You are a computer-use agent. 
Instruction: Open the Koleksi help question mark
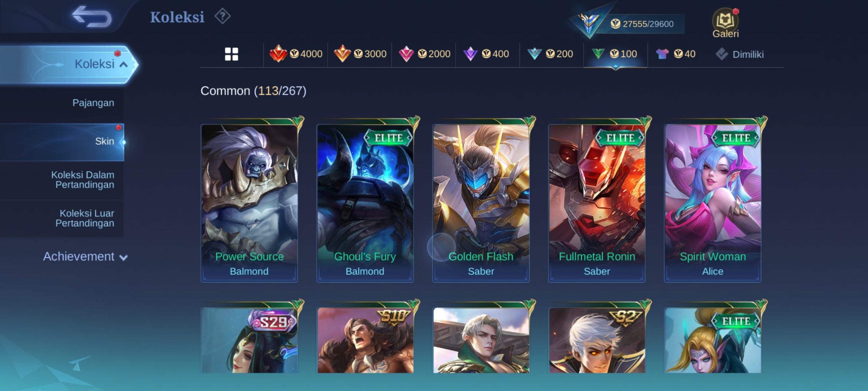(222, 17)
